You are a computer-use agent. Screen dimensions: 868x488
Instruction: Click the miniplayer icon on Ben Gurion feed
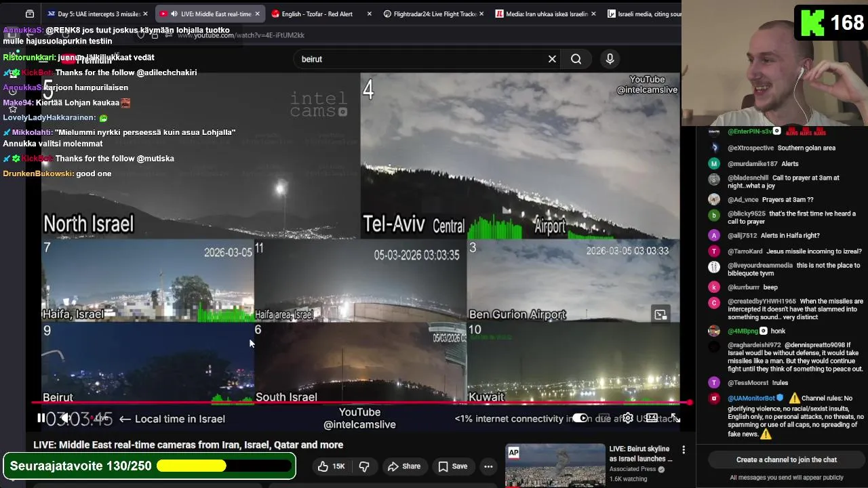660,314
